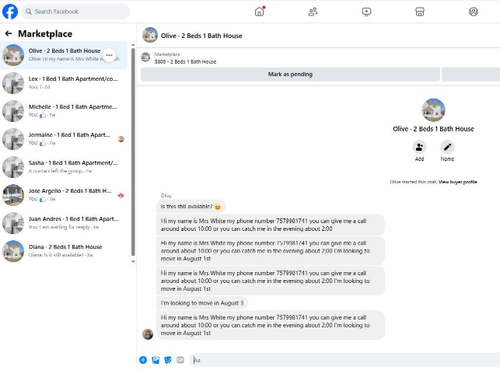500x370 pixels.
Task: Click the small listing thumbnail beside $800
Action: pyautogui.click(x=146, y=57)
